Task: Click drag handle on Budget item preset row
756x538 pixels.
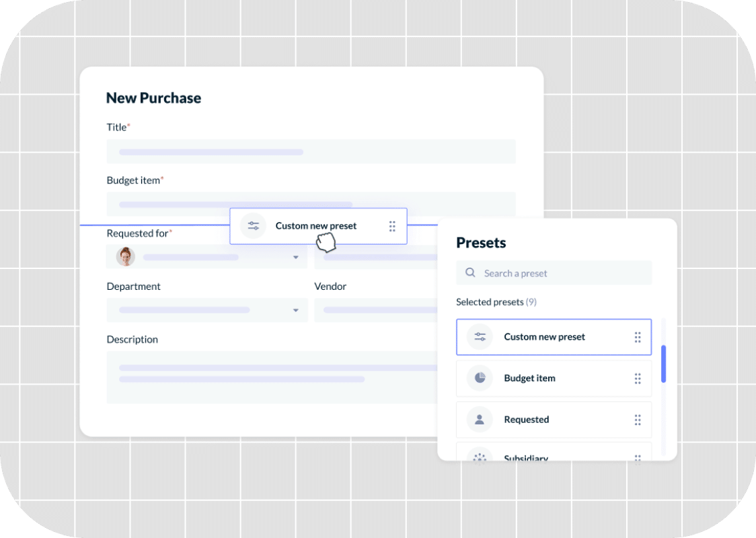Action: pyautogui.click(x=637, y=379)
